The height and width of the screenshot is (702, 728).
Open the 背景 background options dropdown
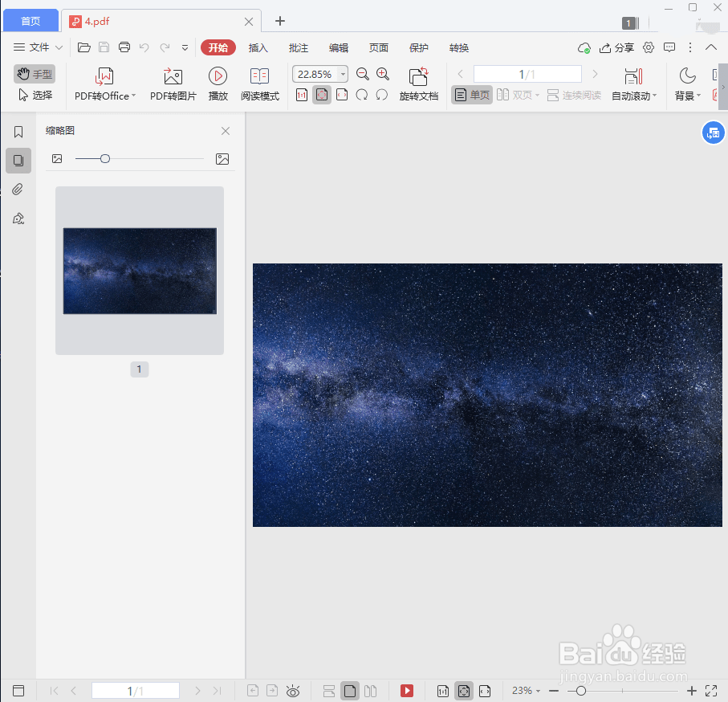(689, 94)
